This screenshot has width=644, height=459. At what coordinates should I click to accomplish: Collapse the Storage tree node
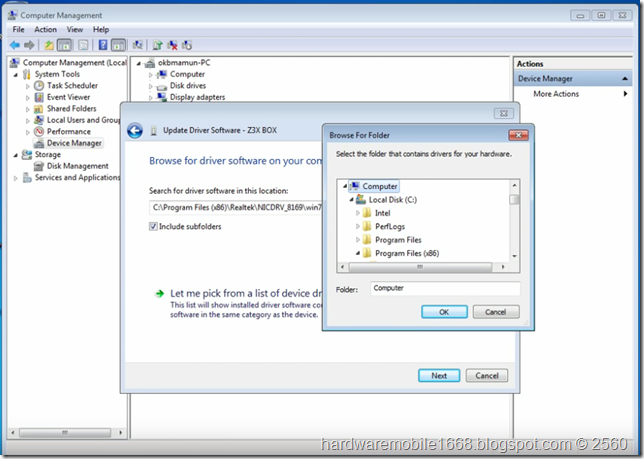[x=16, y=155]
